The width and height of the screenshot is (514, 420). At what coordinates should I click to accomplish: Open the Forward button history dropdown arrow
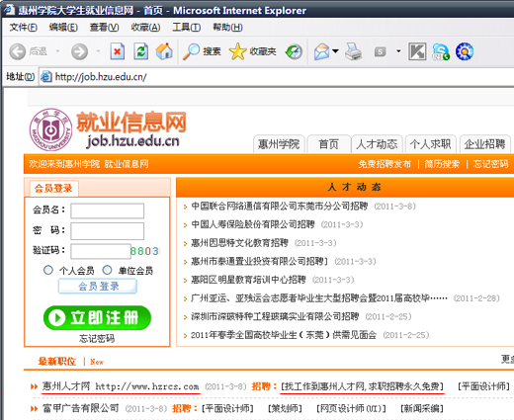click(98, 51)
